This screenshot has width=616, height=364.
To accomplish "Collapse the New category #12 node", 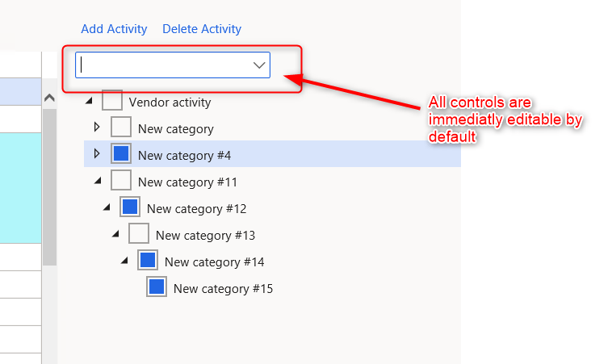I will pos(107,208).
